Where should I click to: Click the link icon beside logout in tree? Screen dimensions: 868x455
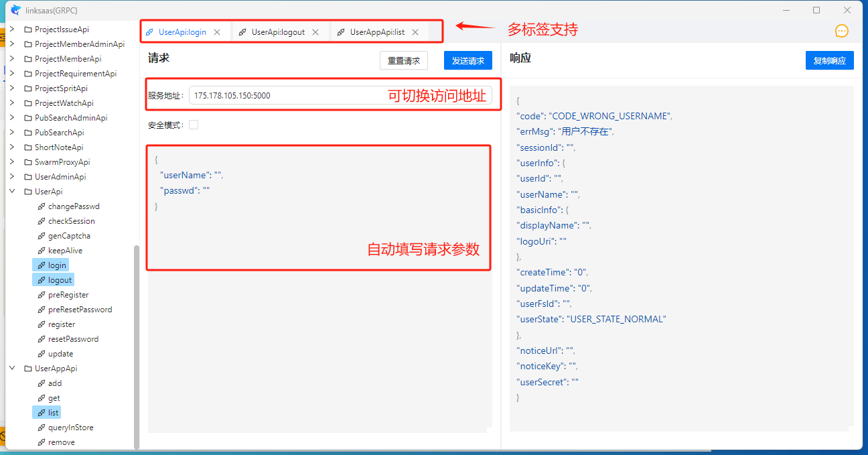point(42,280)
